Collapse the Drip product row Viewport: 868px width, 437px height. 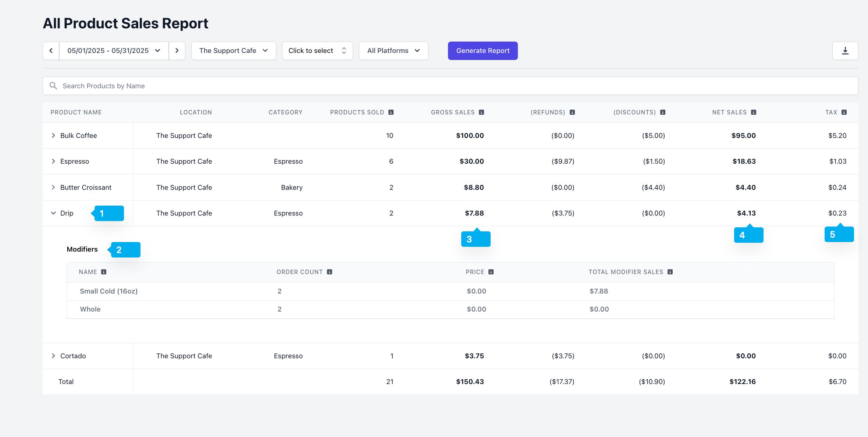click(53, 213)
